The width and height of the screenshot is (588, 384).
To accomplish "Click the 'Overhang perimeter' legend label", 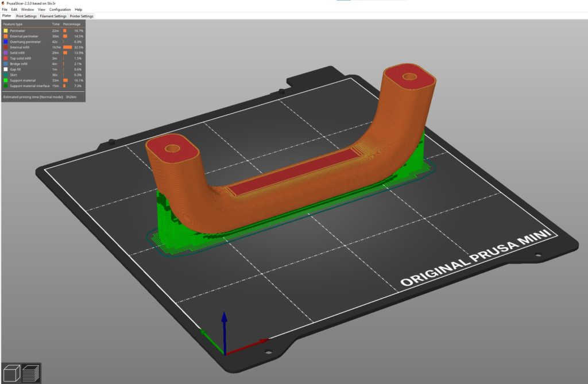I will coord(25,42).
